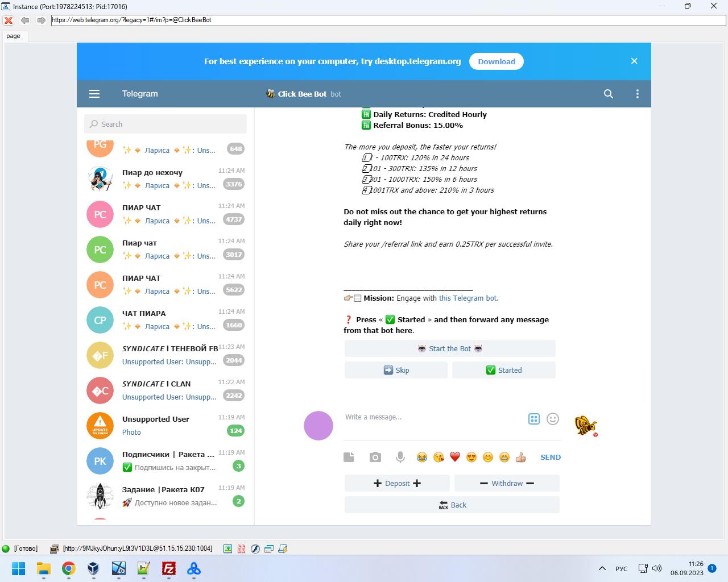Switch the РУС input language
728x582 pixels.
(622, 568)
